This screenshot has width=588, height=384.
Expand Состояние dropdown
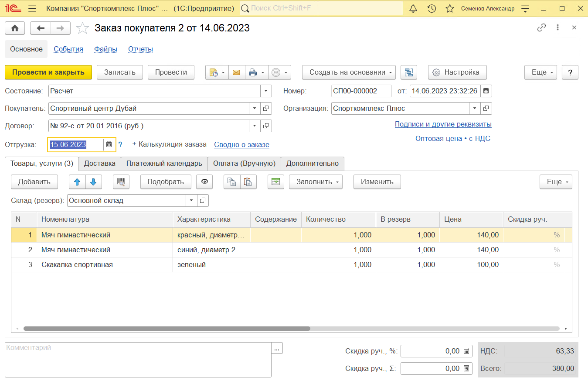pyautogui.click(x=266, y=91)
